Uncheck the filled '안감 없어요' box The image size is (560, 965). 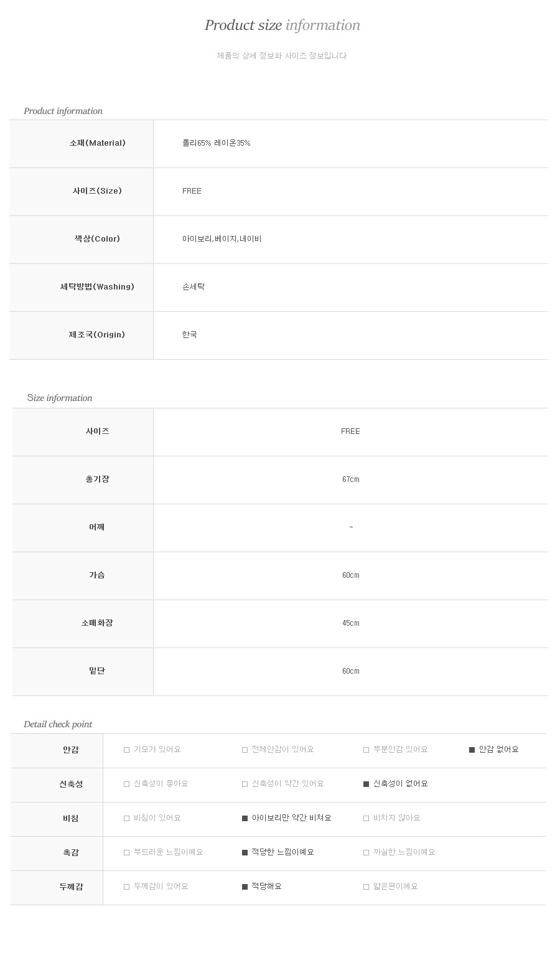tap(472, 750)
